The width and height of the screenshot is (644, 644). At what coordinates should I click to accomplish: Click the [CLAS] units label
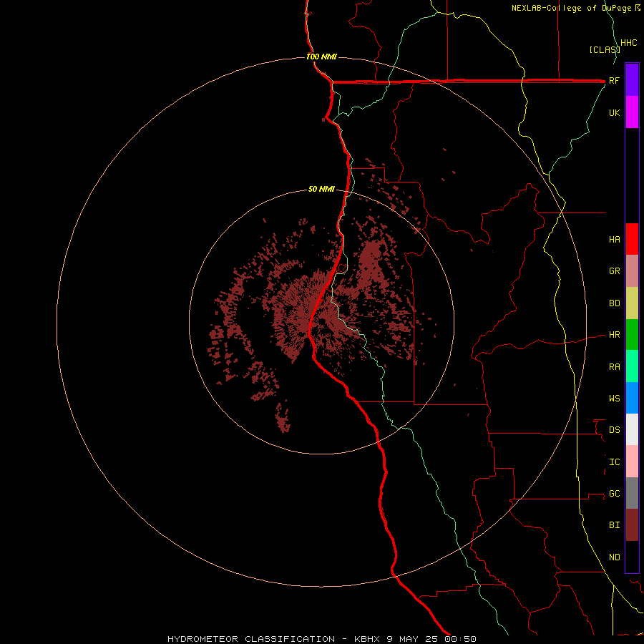coord(605,50)
